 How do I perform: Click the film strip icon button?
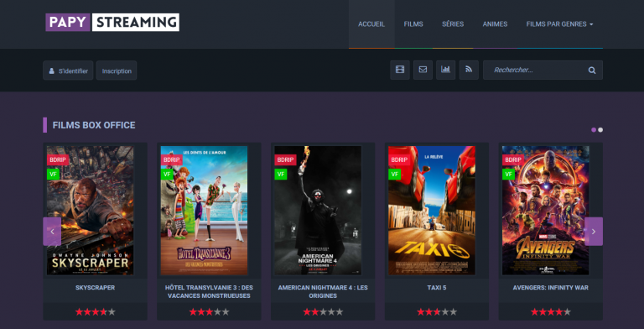[x=400, y=70]
